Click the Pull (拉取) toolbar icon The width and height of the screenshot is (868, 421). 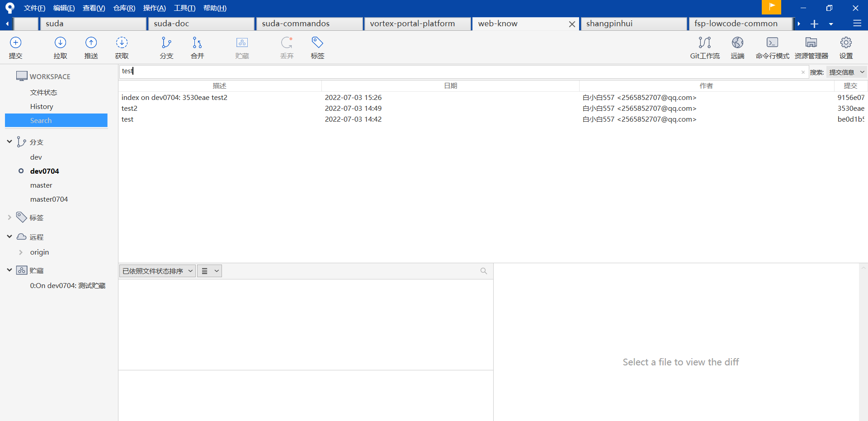pyautogui.click(x=60, y=47)
